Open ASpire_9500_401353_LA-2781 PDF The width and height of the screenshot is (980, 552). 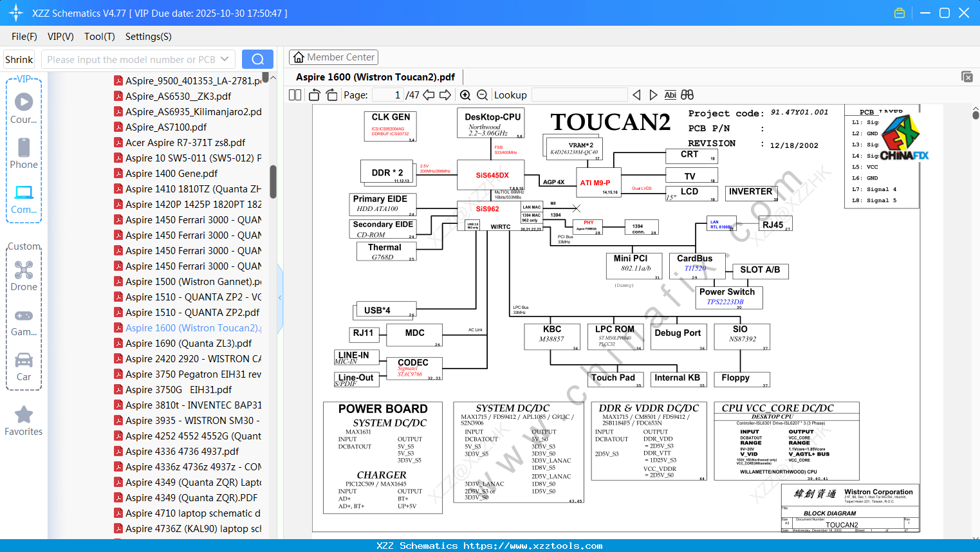pos(194,80)
